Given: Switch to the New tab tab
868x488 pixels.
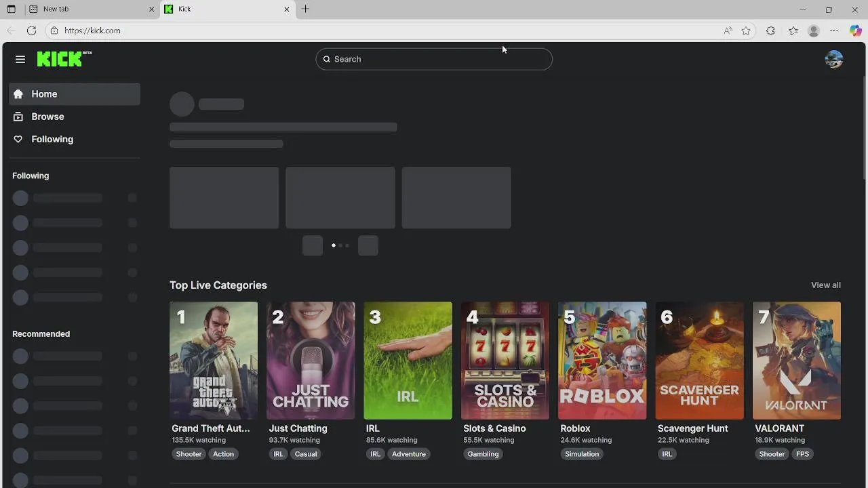Looking at the screenshot, I should (92, 9).
